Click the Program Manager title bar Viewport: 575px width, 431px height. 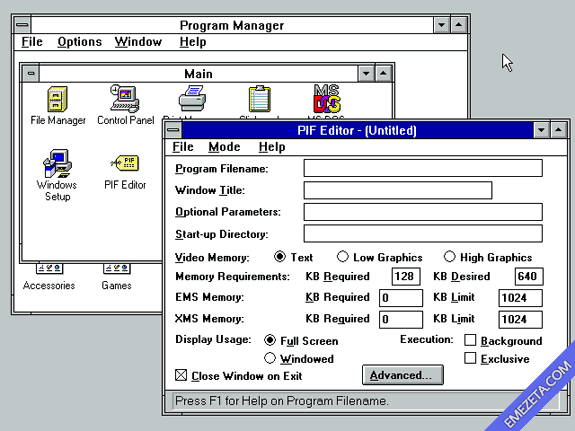[232, 25]
